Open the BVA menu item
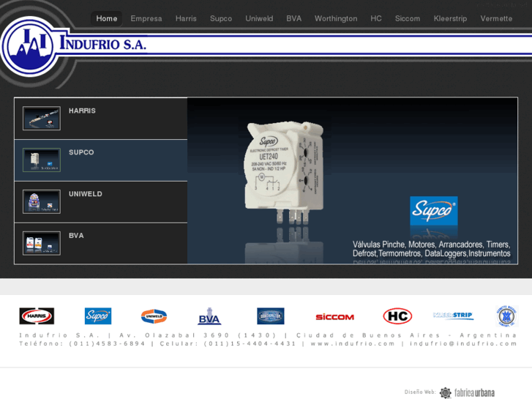Image resolution: width=532 pixels, height=399 pixels. [294, 19]
